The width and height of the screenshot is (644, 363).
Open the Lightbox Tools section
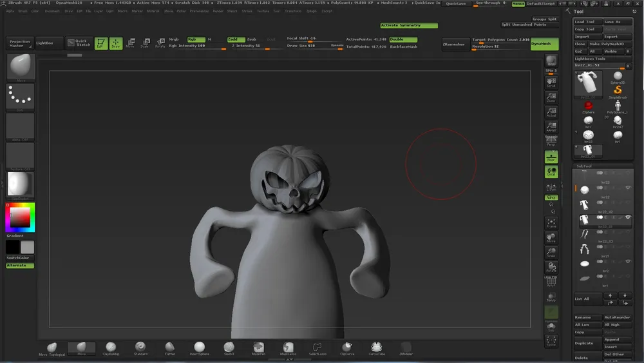pyautogui.click(x=590, y=59)
